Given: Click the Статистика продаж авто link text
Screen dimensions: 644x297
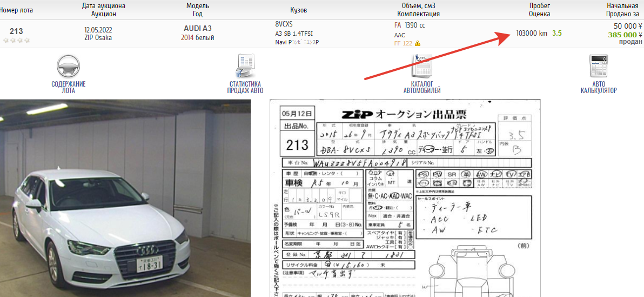Looking at the screenshot, I should coord(246,87).
